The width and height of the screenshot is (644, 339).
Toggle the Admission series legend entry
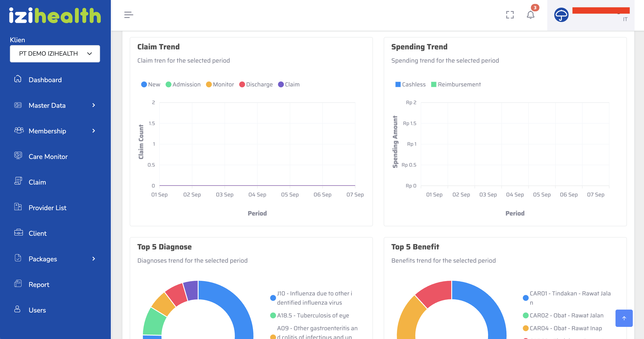pyautogui.click(x=183, y=84)
